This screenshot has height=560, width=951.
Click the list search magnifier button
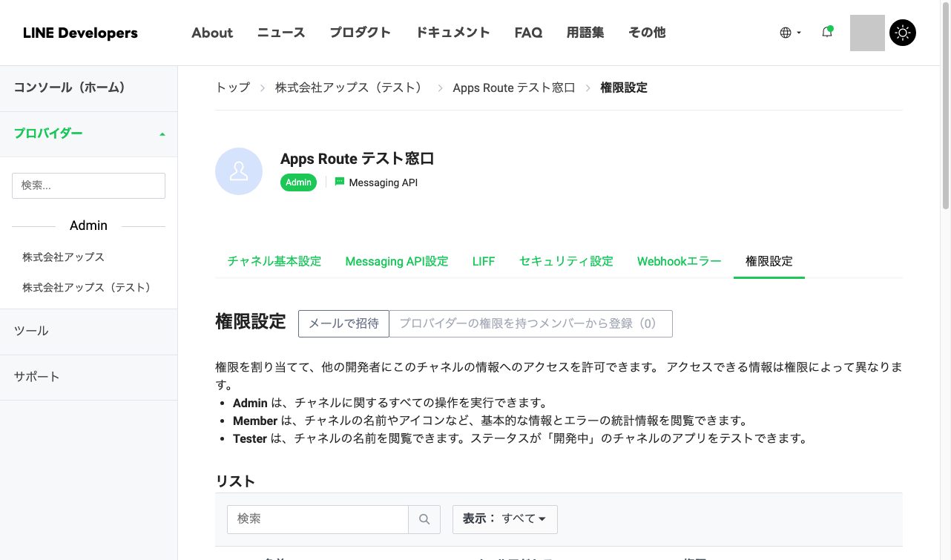424,519
